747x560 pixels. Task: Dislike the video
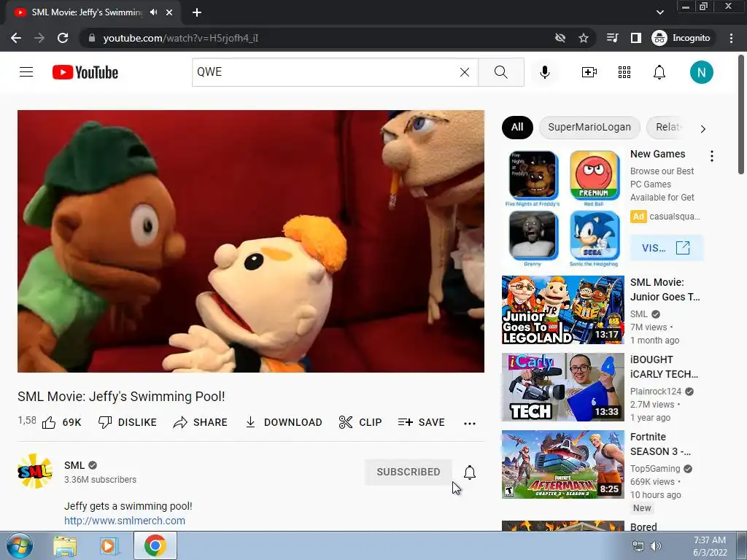pos(128,422)
